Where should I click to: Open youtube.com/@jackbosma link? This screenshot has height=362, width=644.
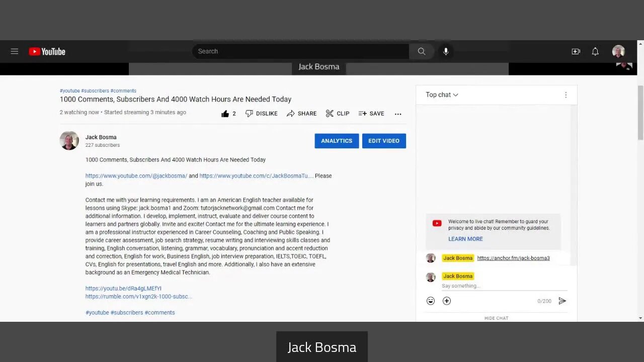(136, 176)
